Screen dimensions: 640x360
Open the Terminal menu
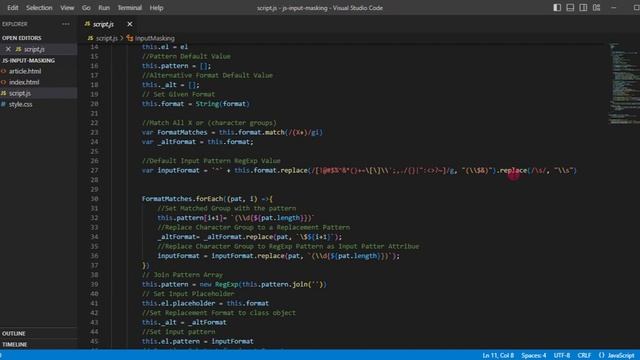129,8
